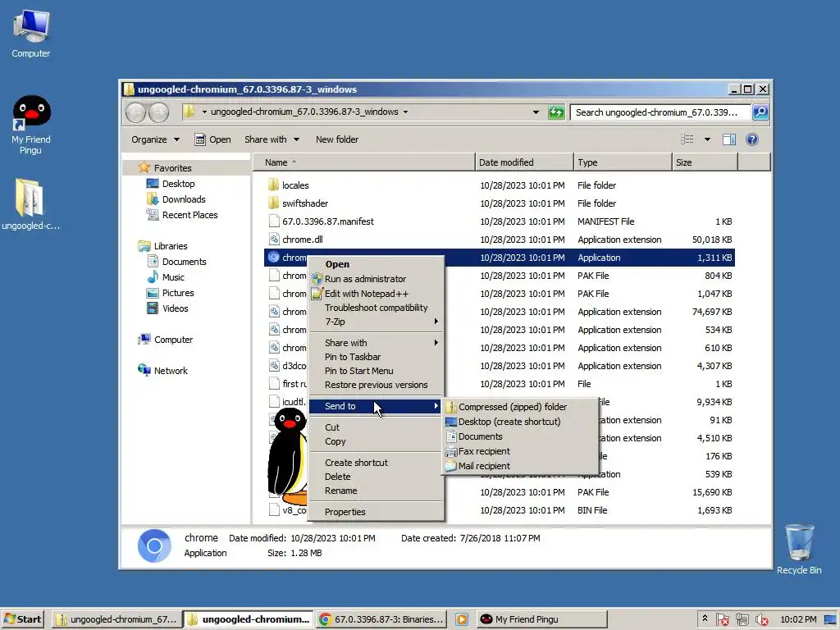Screen dimensions: 840x630
Task: Click the Search ungoogled-chromium input field
Action: 660,112
